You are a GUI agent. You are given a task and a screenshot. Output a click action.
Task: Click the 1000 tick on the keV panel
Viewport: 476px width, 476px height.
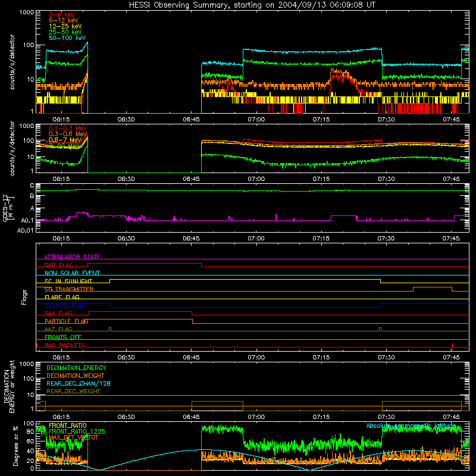[27, 12]
